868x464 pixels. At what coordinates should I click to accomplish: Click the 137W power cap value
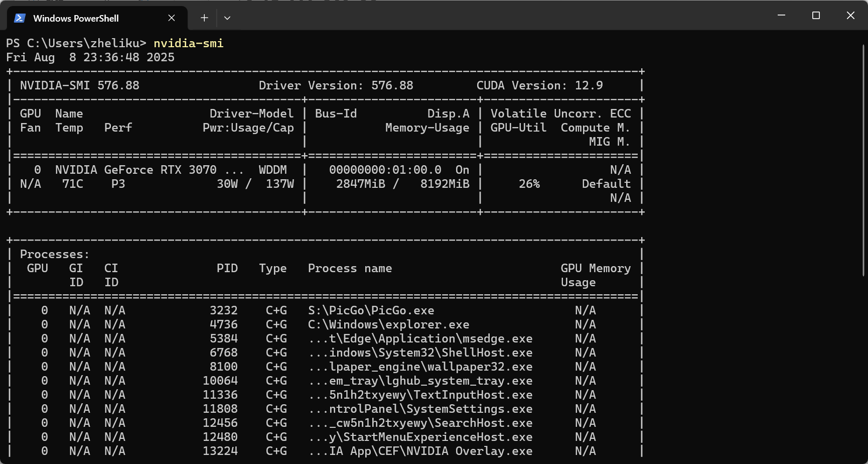[x=280, y=184]
